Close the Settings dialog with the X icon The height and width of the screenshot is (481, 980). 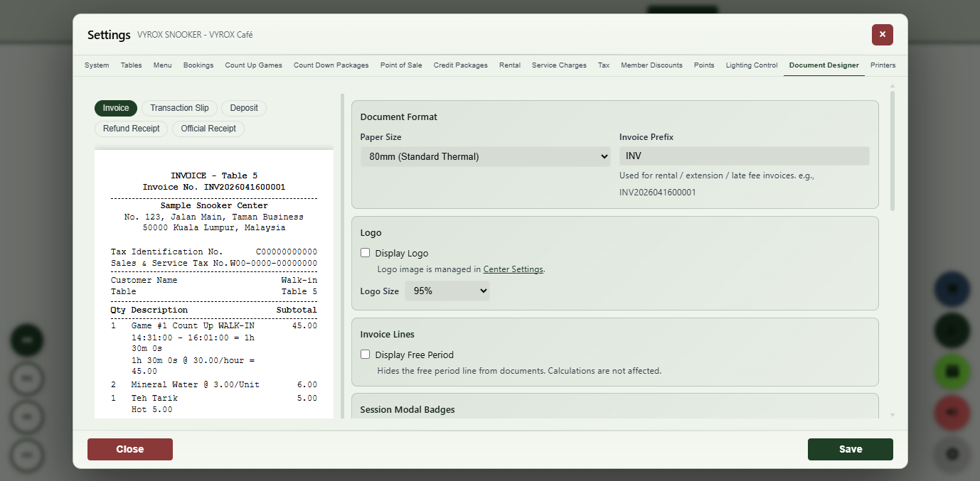(x=882, y=34)
